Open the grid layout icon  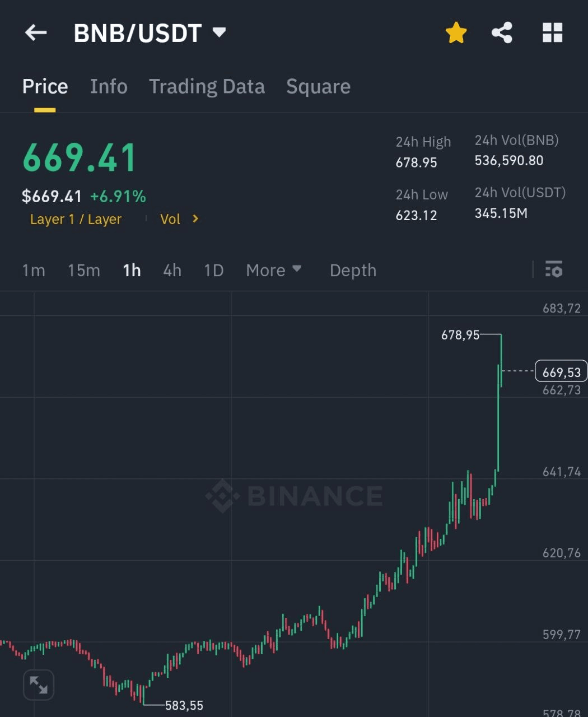[552, 32]
